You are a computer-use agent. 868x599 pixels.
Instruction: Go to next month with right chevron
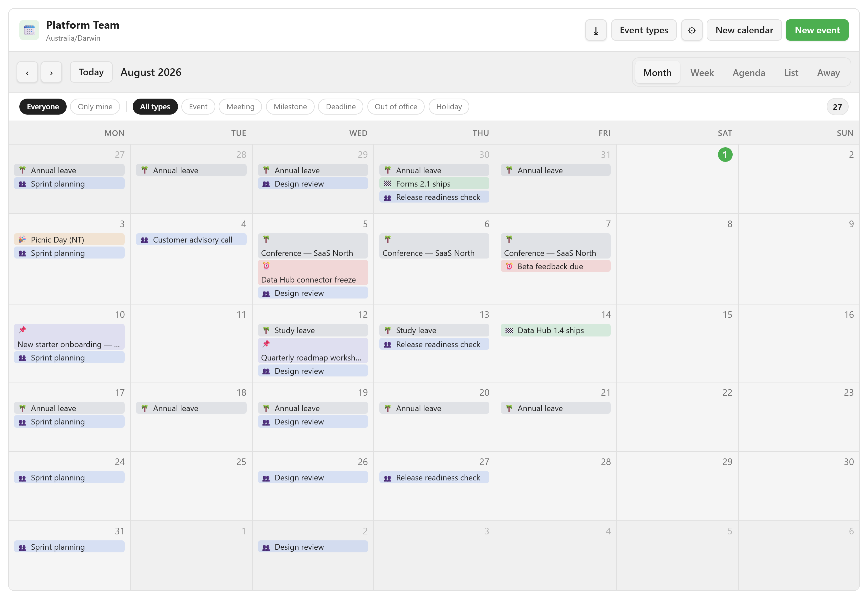point(51,72)
